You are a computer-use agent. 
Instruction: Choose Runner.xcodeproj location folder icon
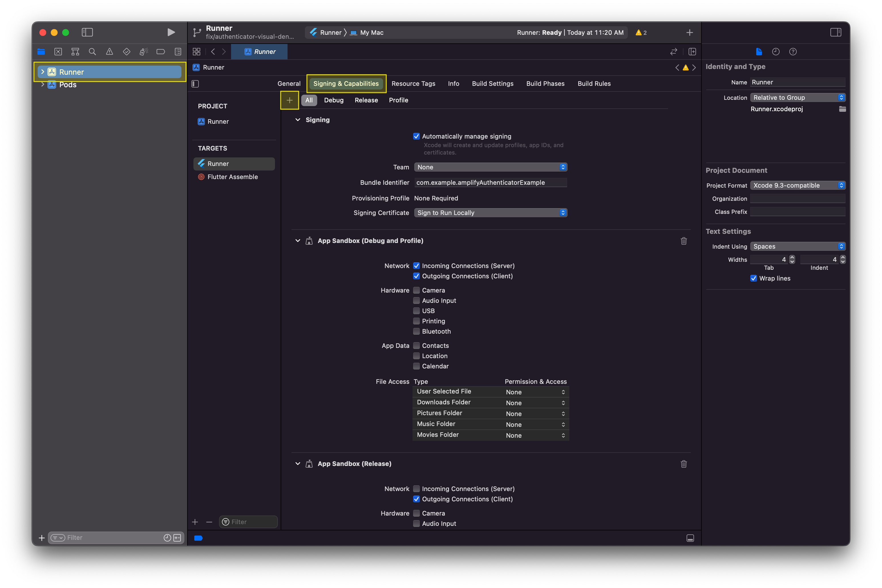pyautogui.click(x=842, y=109)
